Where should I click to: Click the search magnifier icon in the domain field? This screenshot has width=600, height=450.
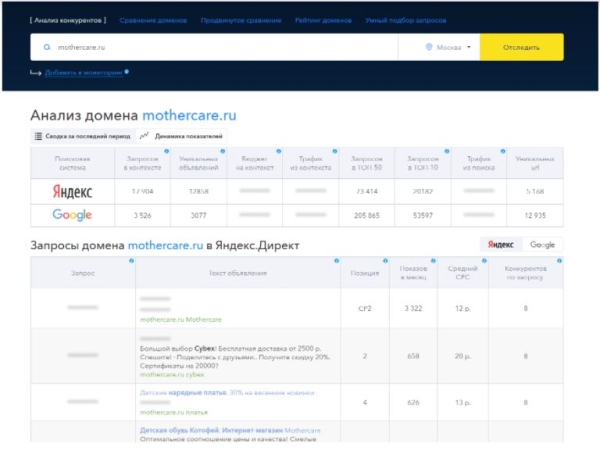pos(47,47)
